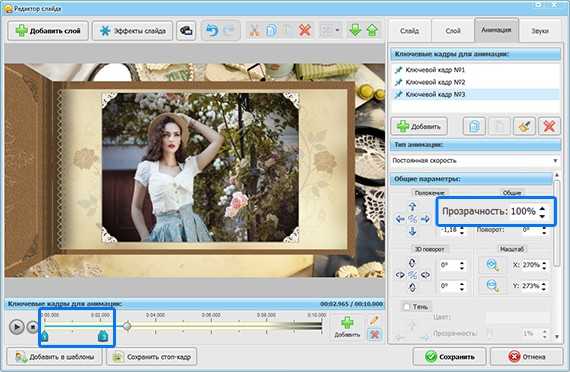The width and height of the screenshot is (570, 372).
Task: Move position right with the blue right arrow
Action: pyautogui.click(x=425, y=219)
